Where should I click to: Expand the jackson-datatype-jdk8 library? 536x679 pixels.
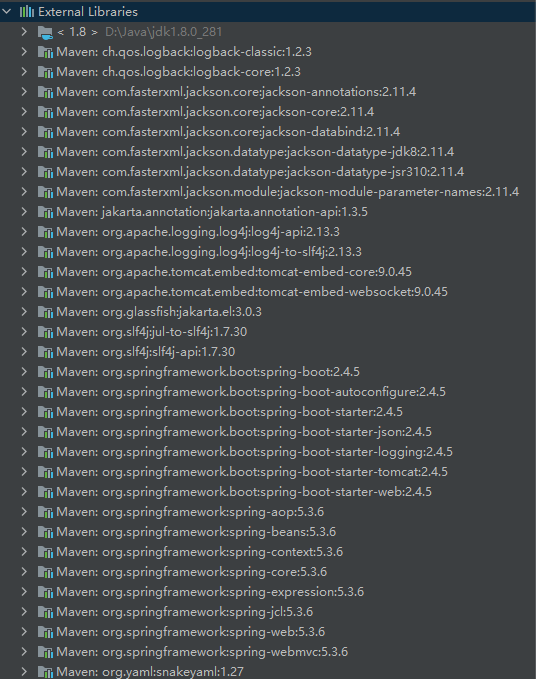[24, 152]
